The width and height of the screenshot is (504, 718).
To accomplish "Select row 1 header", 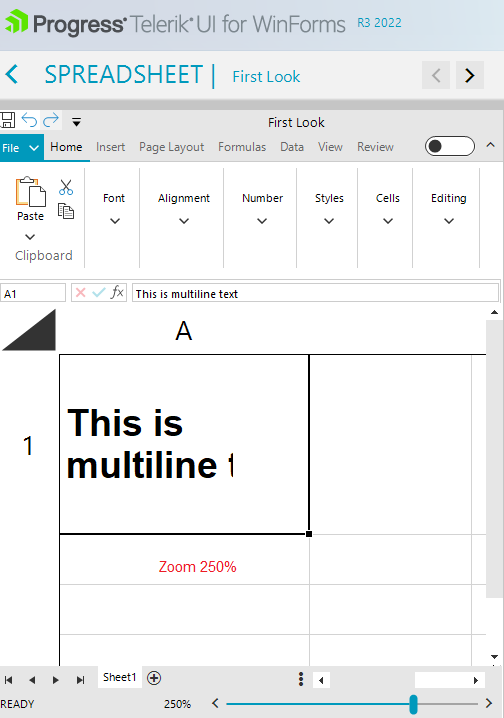I will coord(29,445).
